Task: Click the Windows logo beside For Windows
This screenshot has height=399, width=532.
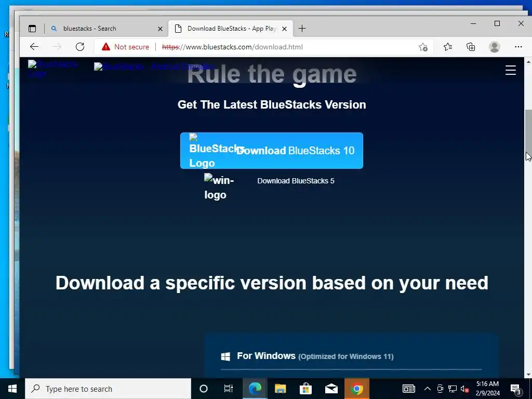Action: (225, 356)
